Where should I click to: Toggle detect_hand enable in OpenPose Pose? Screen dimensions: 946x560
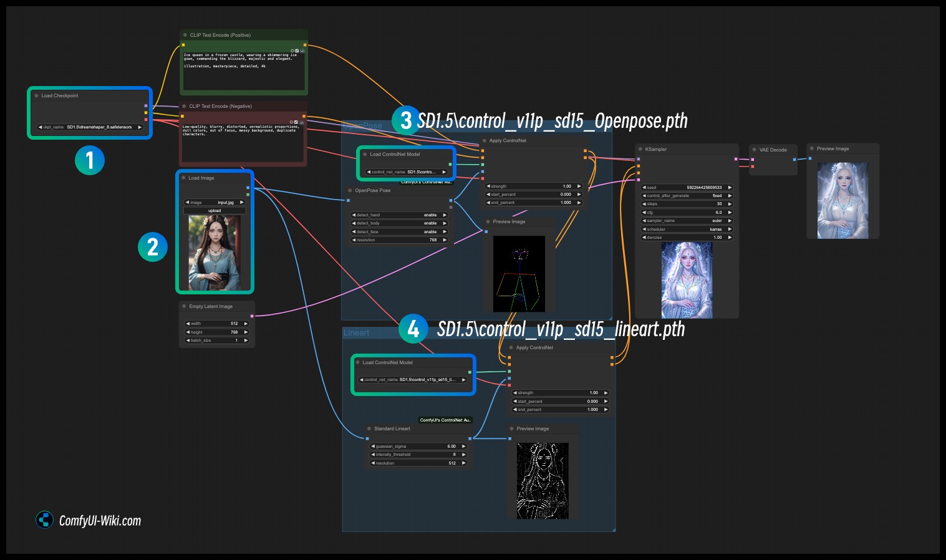[399, 215]
